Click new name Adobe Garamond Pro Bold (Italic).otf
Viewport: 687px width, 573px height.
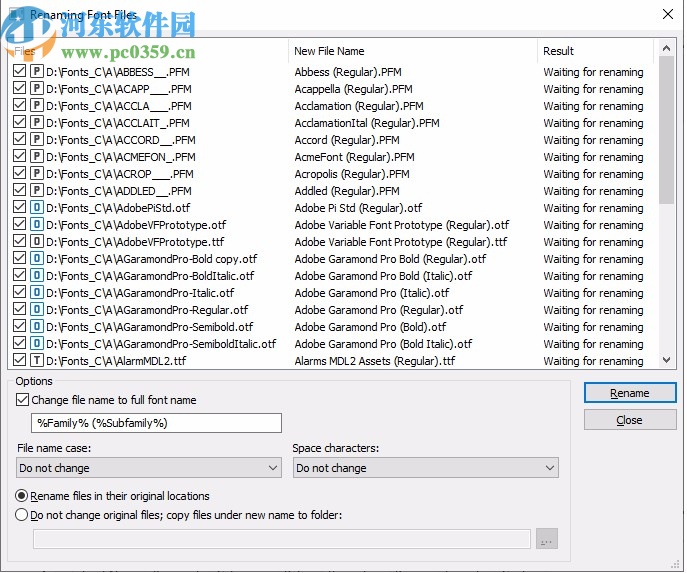pos(383,276)
